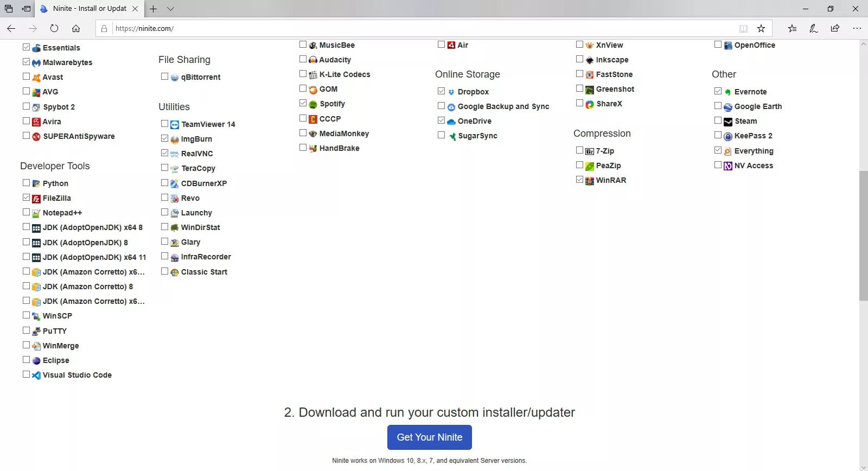
Task: Click the Python app icon
Action: pyautogui.click(x=36, y=184)
